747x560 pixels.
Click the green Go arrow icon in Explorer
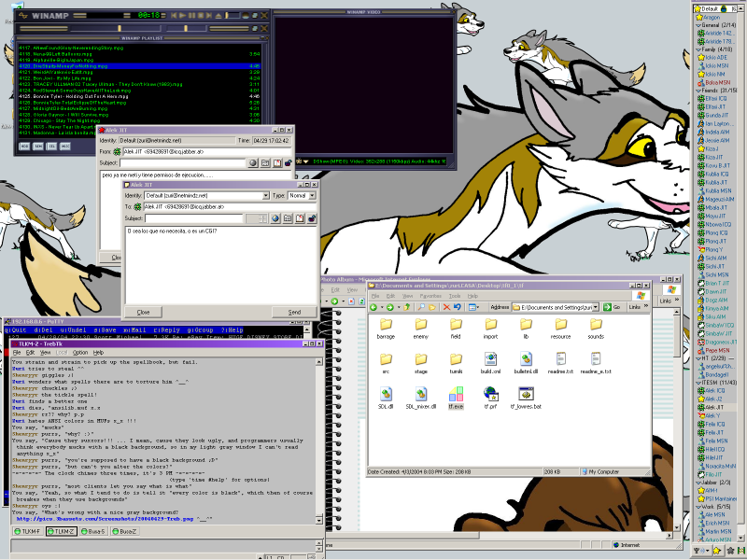point(609,308)
